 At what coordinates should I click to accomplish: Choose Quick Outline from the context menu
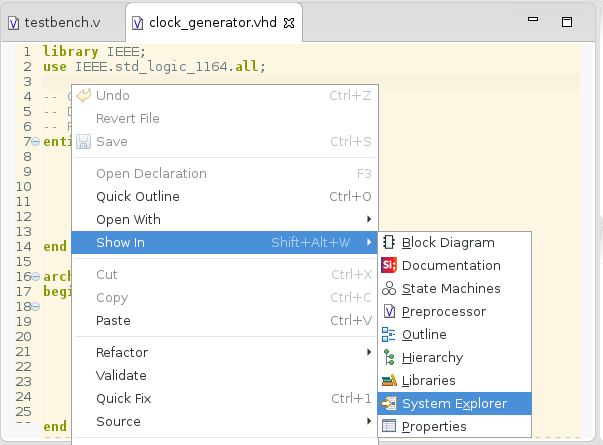pyautogui.click(x=225, y=197)
